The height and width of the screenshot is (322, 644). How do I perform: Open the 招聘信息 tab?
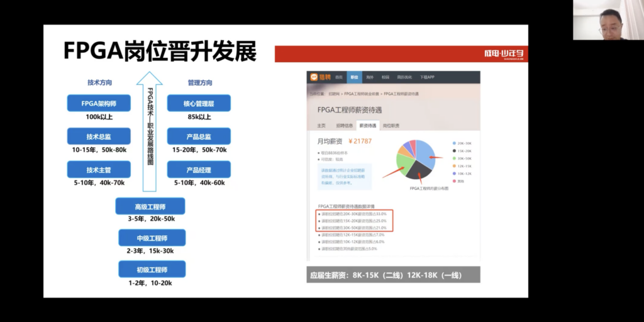(x=345, y=126)
